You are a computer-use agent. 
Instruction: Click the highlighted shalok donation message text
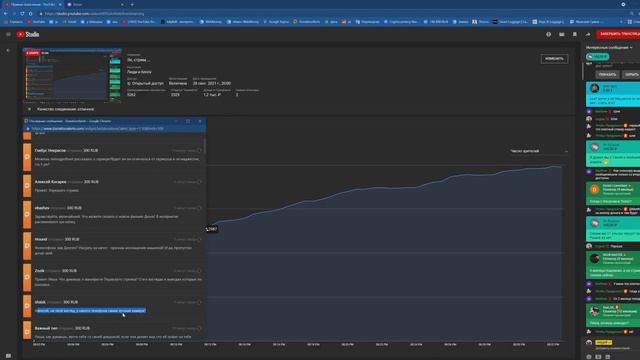pyautogui.click(x=91, y=311)
